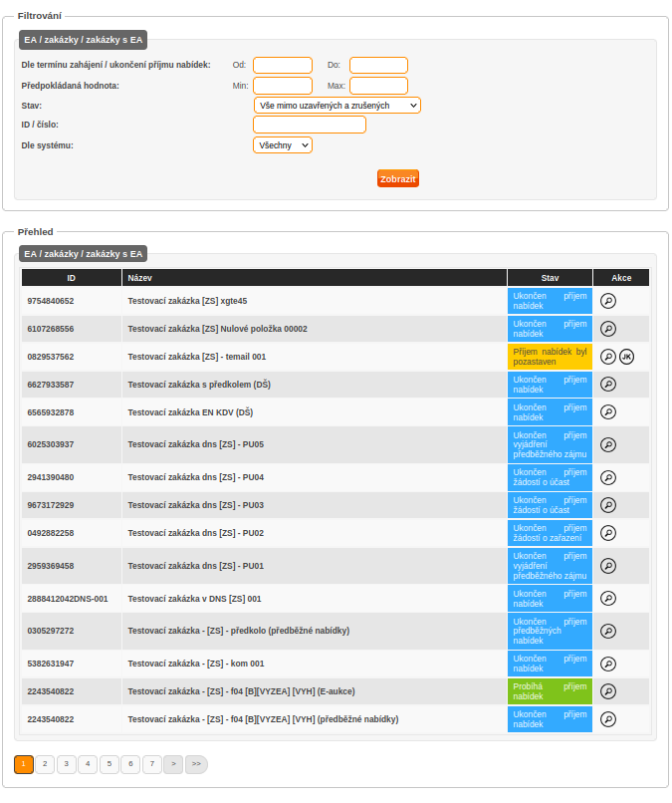Open detail magnifier for ID 9754840652
This screenshot has height=803, width=672.
click(x=607, y=301)
